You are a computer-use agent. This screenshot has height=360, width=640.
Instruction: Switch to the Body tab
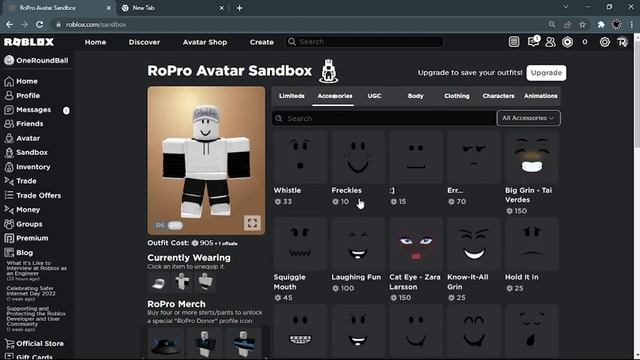(x=416, y=96)
